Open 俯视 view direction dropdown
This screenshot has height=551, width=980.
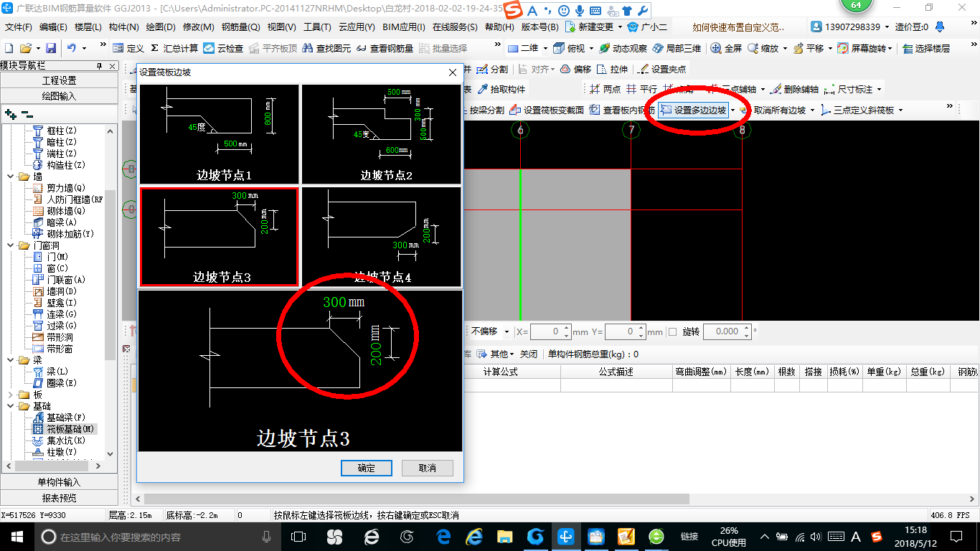point(590,48)
